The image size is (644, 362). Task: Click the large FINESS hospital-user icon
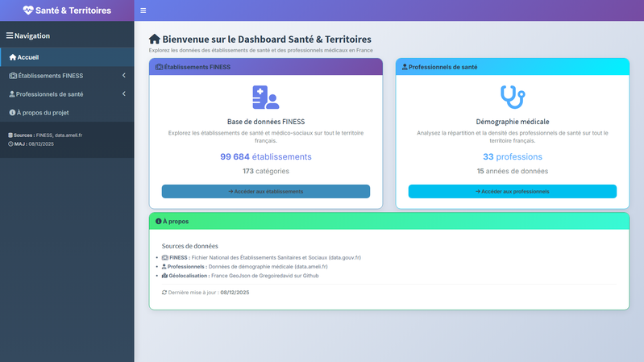tap(265, 98)
